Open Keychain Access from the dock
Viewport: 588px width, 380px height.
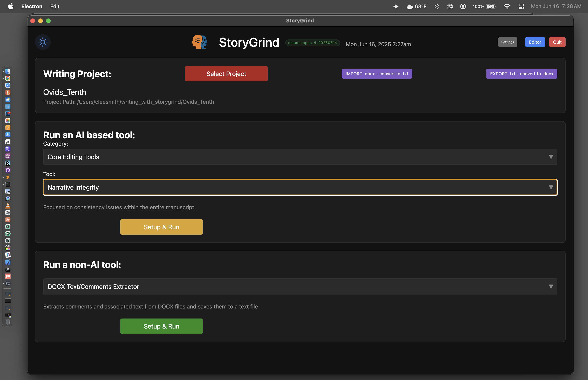8,269
